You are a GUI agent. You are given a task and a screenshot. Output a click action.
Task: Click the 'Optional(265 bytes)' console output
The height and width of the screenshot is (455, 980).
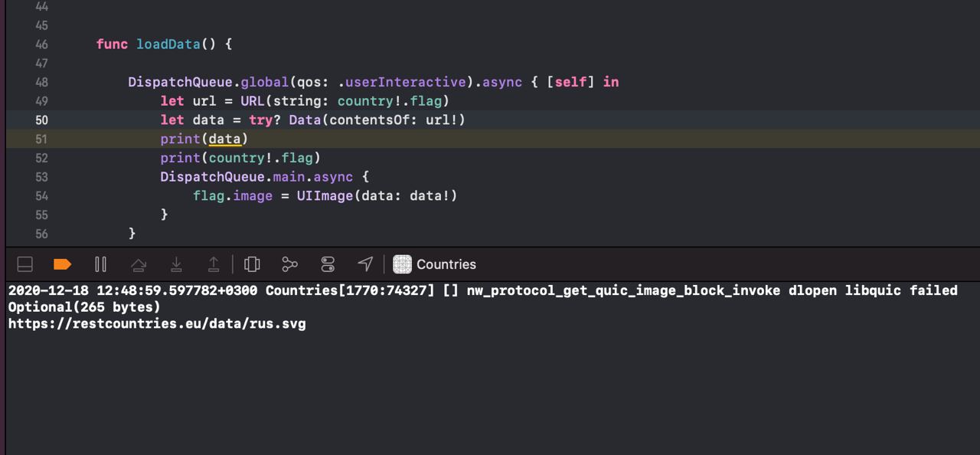[84, 306]
